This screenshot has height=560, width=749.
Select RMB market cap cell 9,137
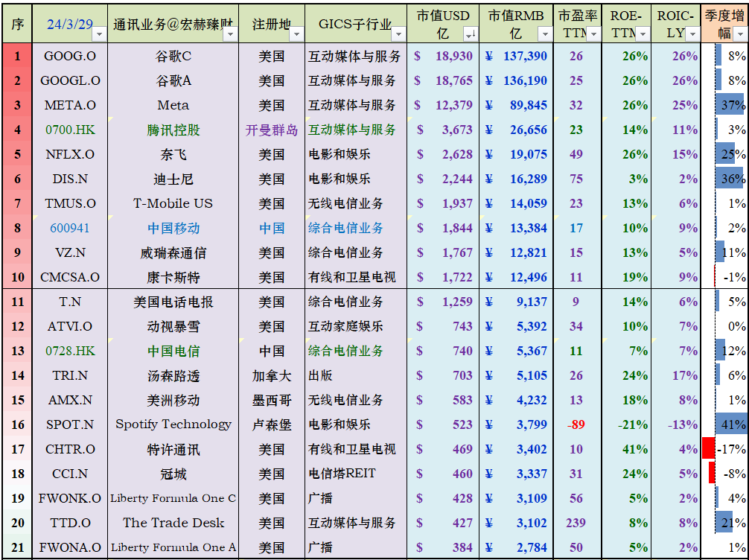tap(516, 302)
